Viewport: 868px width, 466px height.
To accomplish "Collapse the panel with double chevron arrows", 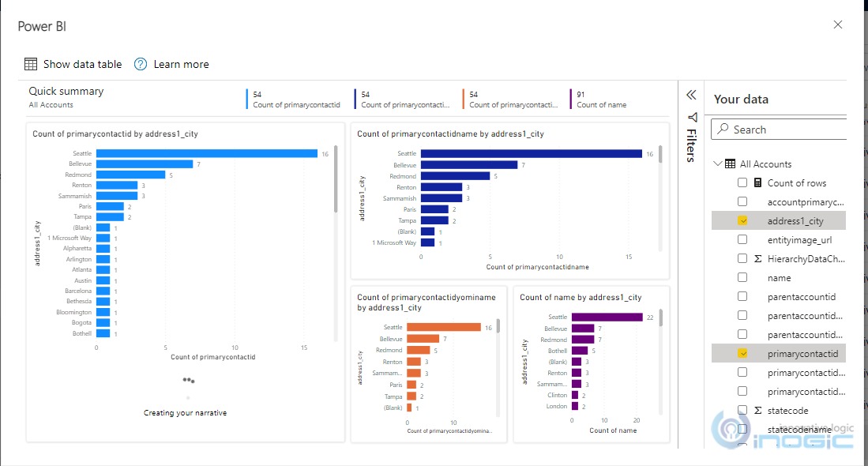I will point(691,95).
